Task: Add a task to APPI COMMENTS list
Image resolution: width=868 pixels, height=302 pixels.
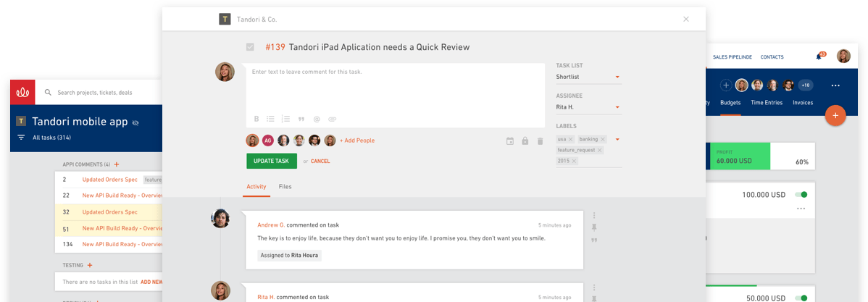Action: [x=116, y=164]
